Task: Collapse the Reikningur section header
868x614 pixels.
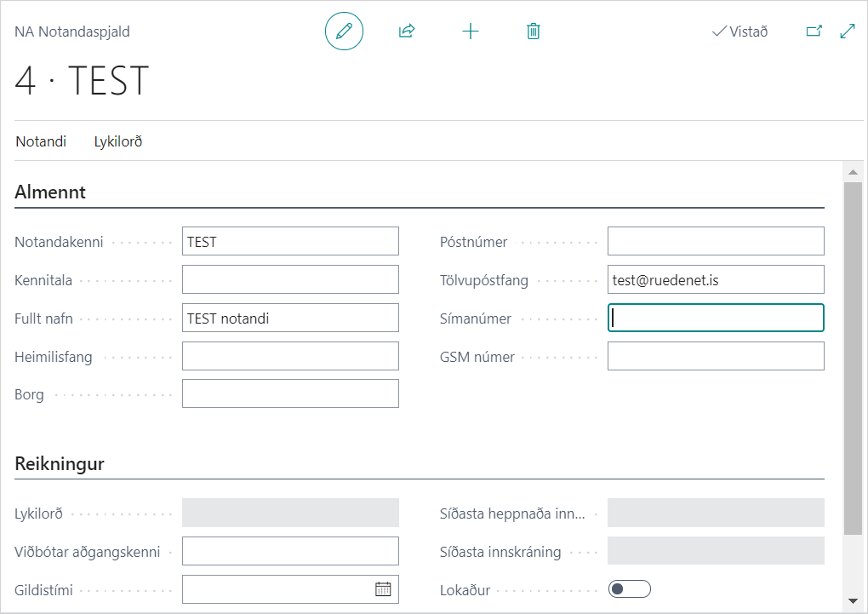Action: pos(60,464)
